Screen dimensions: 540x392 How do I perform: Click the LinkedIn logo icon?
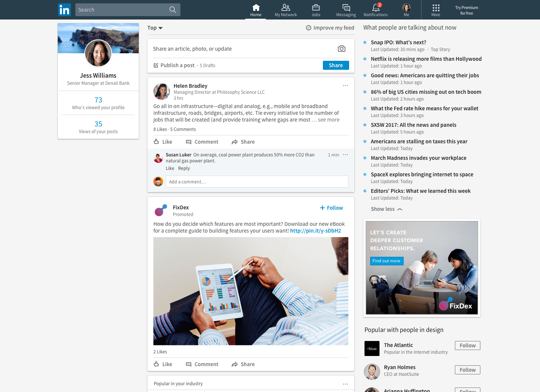(64, 10)
